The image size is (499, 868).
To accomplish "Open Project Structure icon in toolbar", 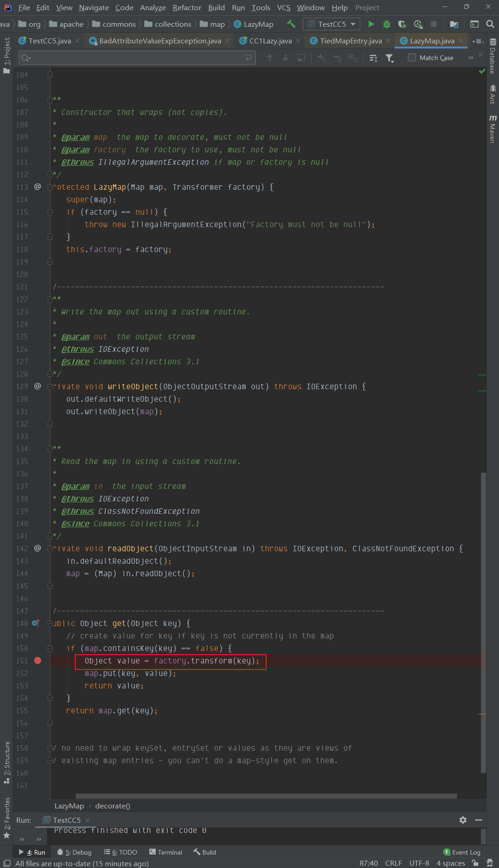I will [454, 24].
